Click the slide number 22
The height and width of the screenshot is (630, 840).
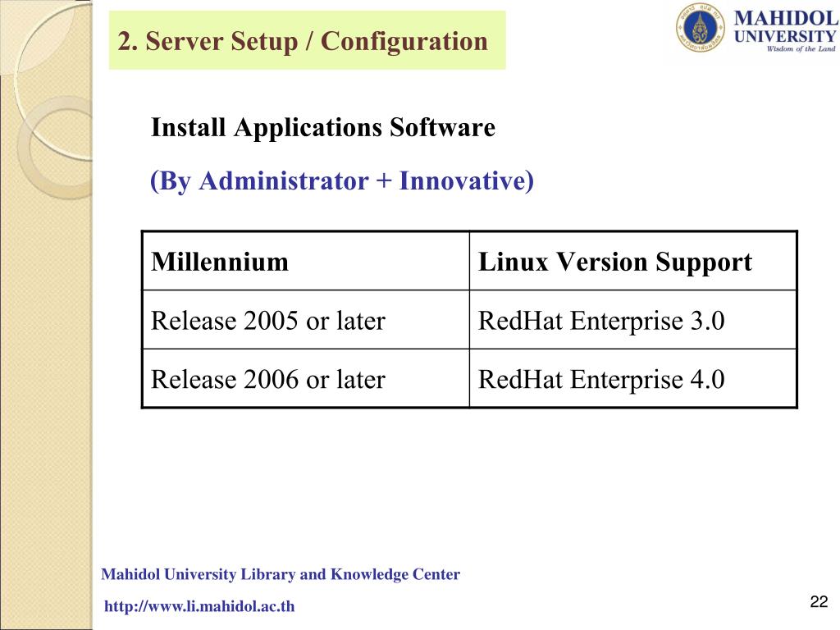819,601
